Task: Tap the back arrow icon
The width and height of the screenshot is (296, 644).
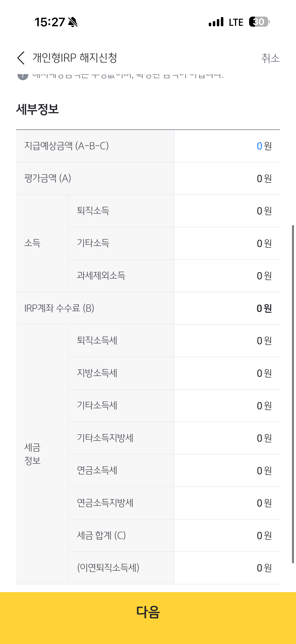Action: (x=21, y=58)
